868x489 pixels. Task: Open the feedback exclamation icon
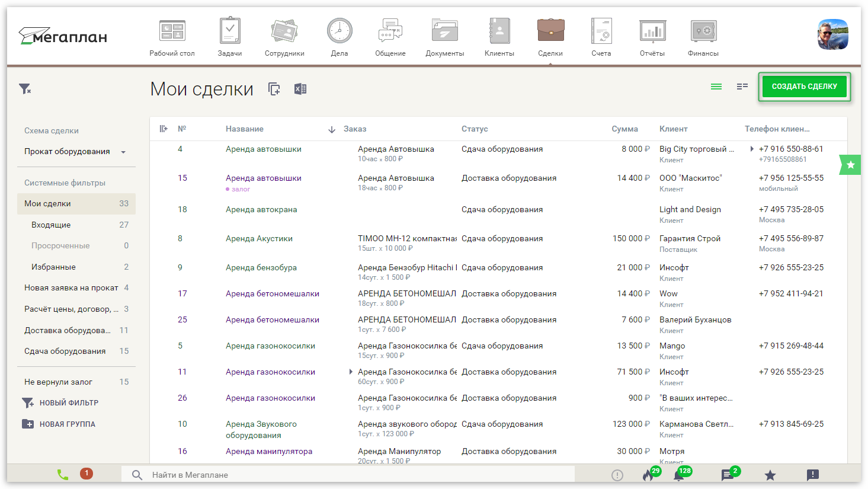tap(813, 475)
